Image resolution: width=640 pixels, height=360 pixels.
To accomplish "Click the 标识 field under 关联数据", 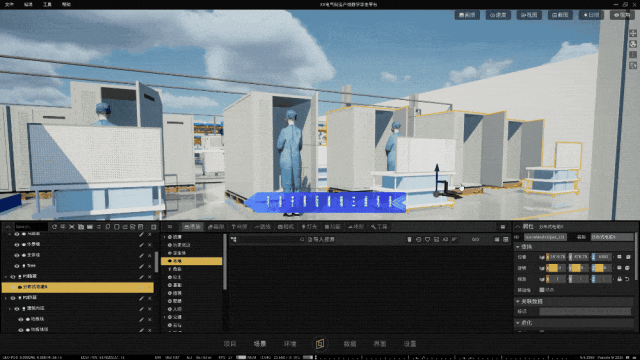I will tap(585, 311).
